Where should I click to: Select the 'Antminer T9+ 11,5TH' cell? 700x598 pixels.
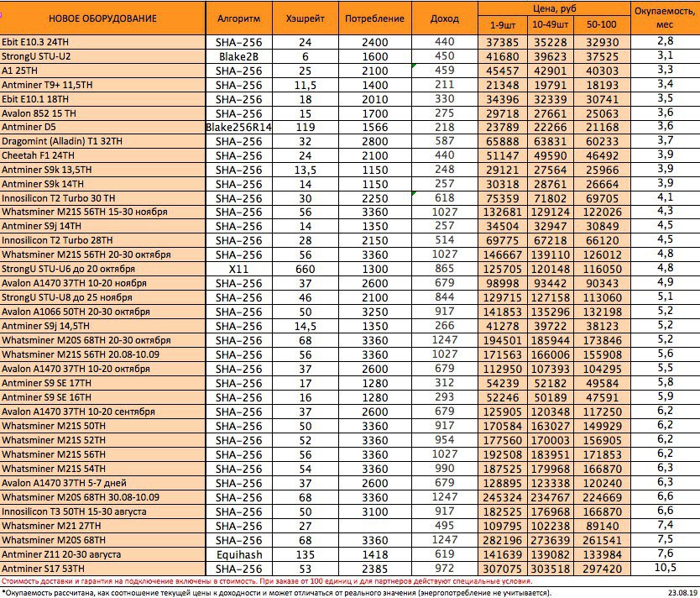click(x=102, y=85)
